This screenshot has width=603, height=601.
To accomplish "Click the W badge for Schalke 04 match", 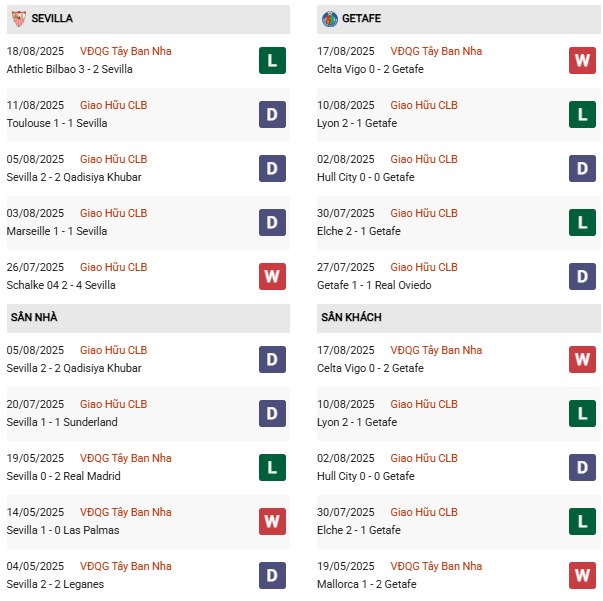I will [x=272, y=276].
